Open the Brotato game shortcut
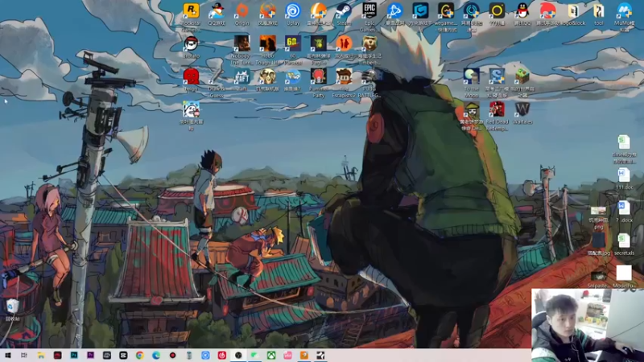 click(x=191, y=43)
